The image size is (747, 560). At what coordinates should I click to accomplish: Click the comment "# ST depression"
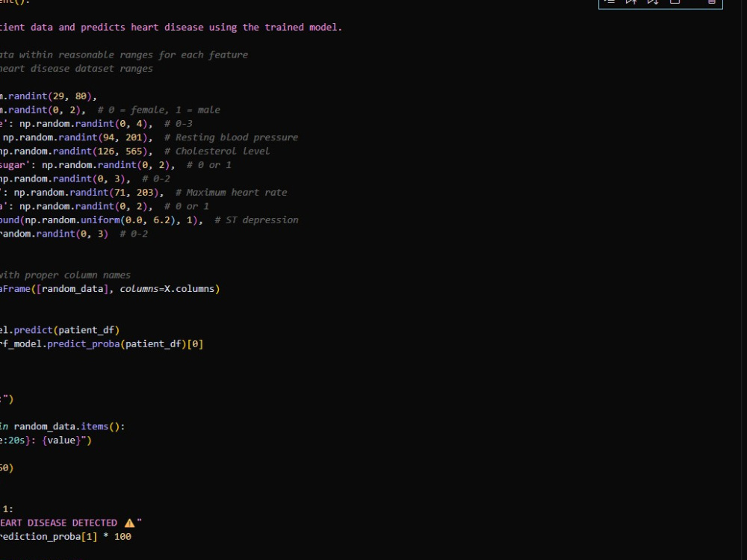[256, 220]
